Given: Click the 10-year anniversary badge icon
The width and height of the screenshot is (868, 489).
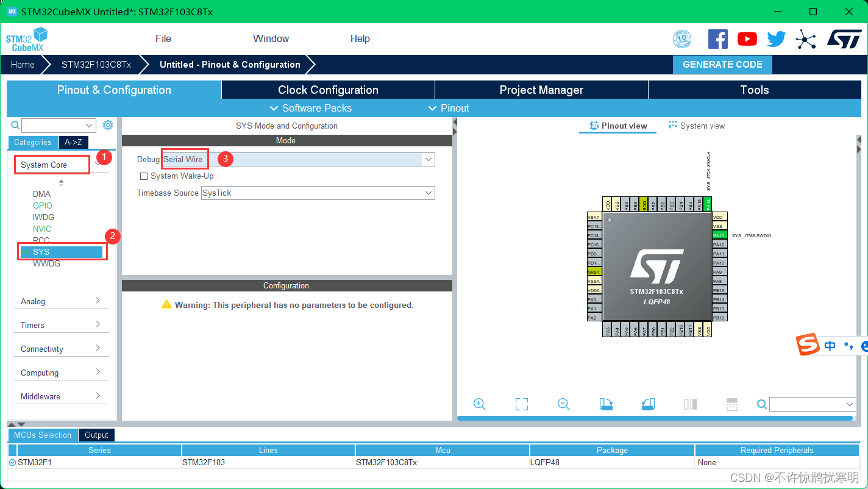Looking at the screenshot, I should tap(682, 39).
